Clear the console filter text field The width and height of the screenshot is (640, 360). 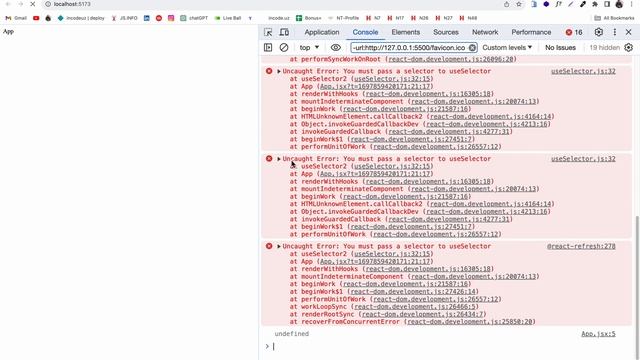(472, 48)
